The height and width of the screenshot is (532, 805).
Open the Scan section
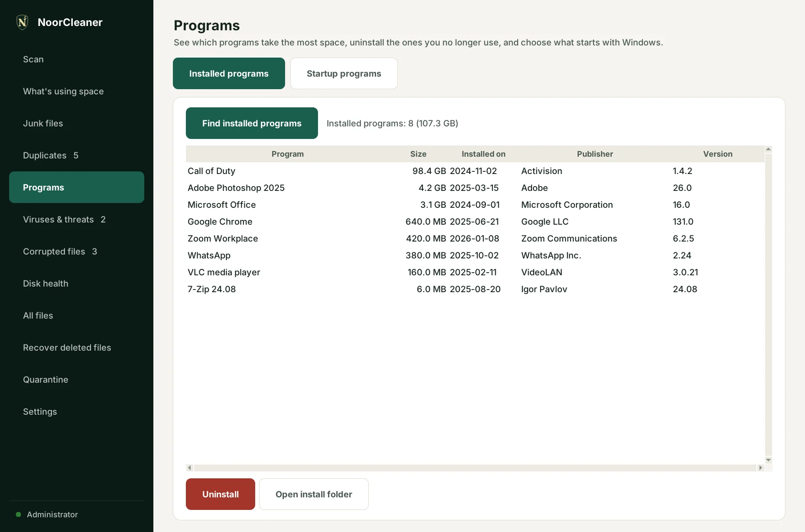point(77,59)
